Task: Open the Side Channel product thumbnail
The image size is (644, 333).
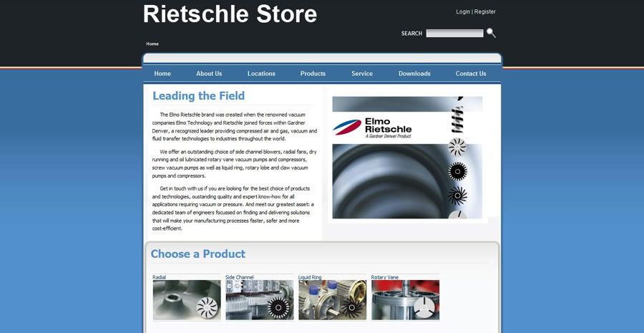Action: tap(260, 299)
